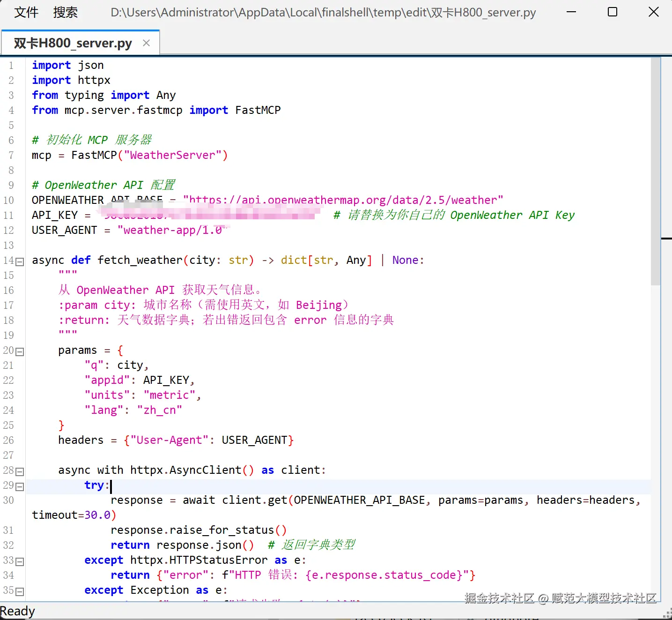This screenshot has height=620, width=672.
Task: Click the API_KEY variable name on line 11
Action: (55, 215)
